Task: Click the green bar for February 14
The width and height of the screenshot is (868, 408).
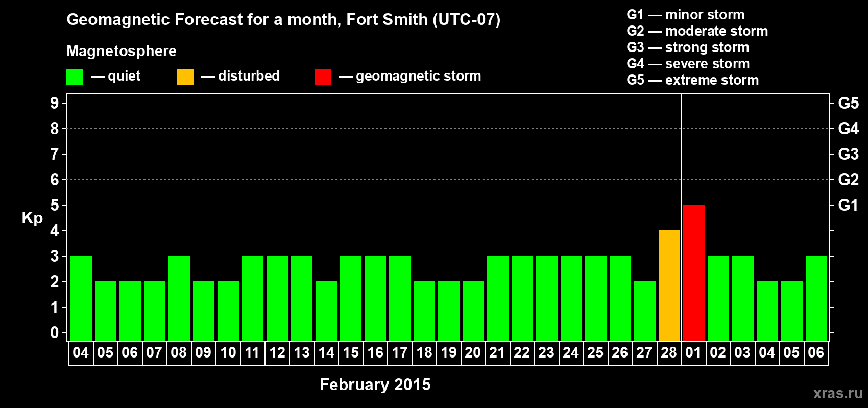Action: tap(326, 311)
